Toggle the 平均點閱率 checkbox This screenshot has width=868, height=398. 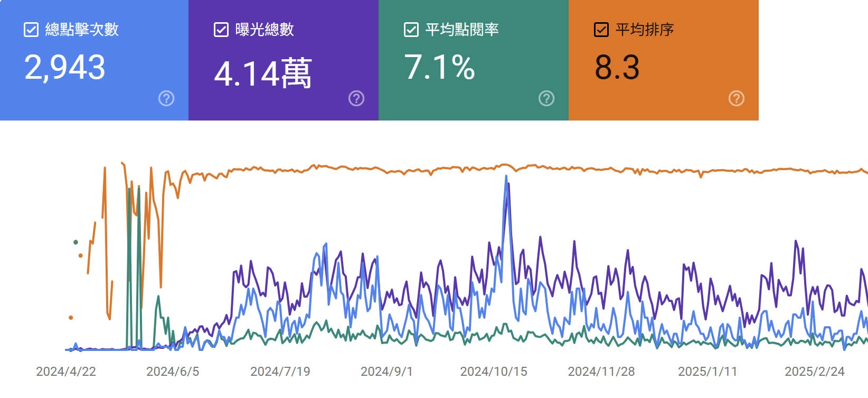[411, 30]
